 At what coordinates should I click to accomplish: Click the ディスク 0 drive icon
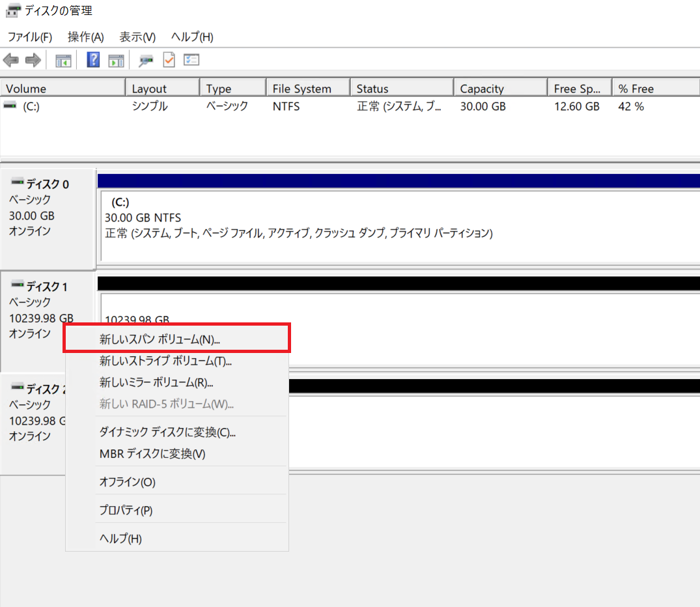pyautogui.click(x=18, y=181)
